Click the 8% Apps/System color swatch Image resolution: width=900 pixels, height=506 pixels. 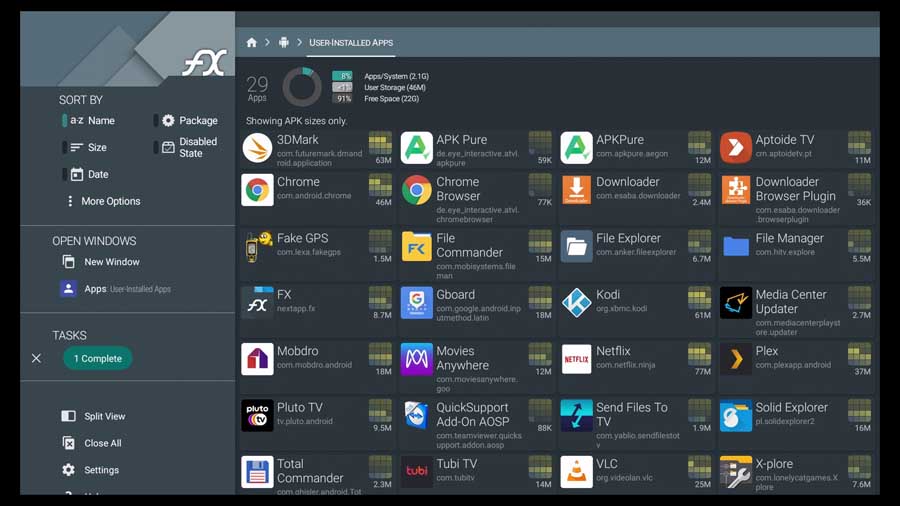pyautogui.click(x=342, y=76)
